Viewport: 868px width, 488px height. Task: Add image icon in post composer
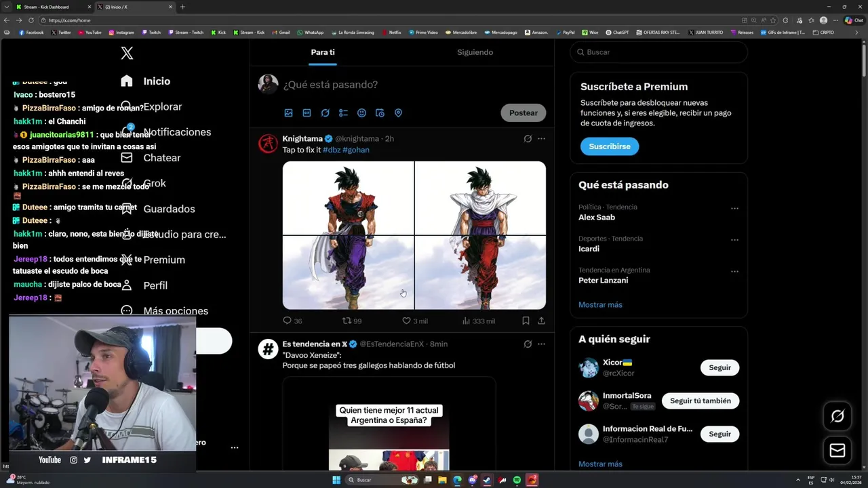[x=288, y=113]
